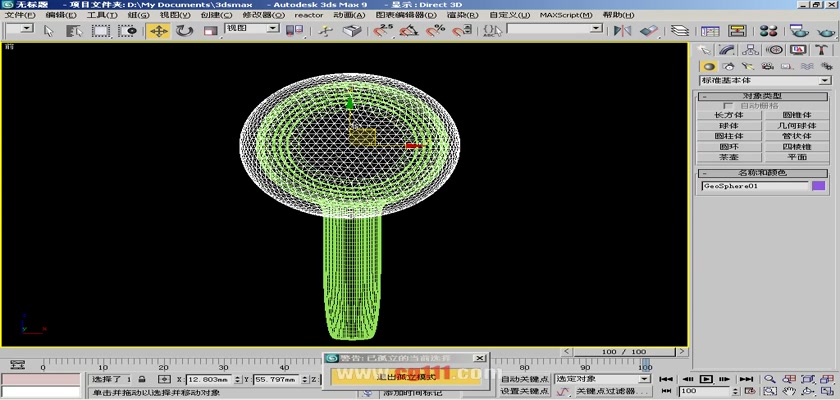Choose the rectangular selection region tool
840x400 pixels.
[x=100, y=31]
